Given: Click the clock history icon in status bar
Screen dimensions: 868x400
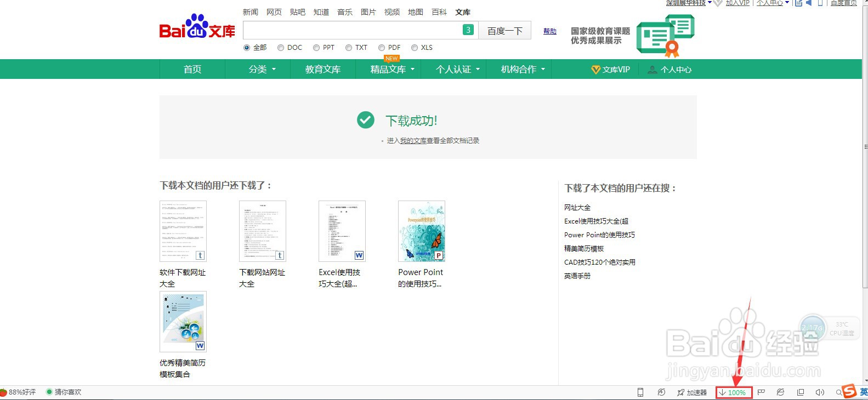Looking at the screenshot, I should click(661, 392).
